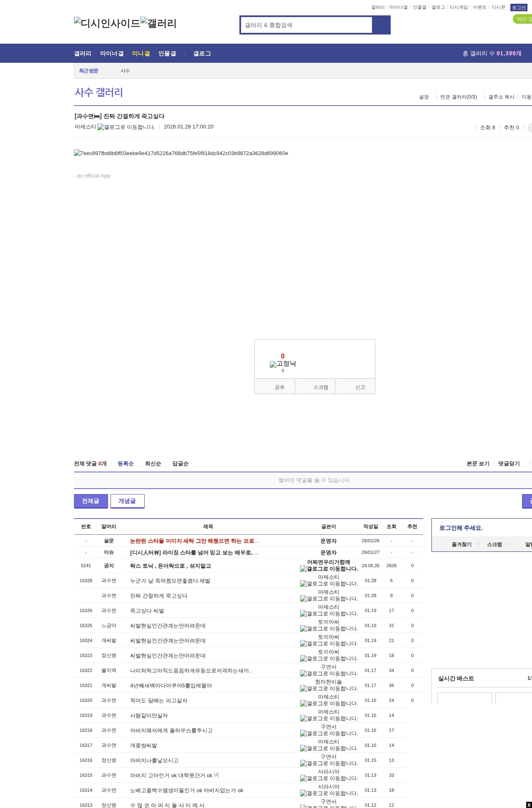The width and height of the screenshot is (532, 808).
Task: Click the 갤러리 & 통합검색 search field
Action: 306,25
